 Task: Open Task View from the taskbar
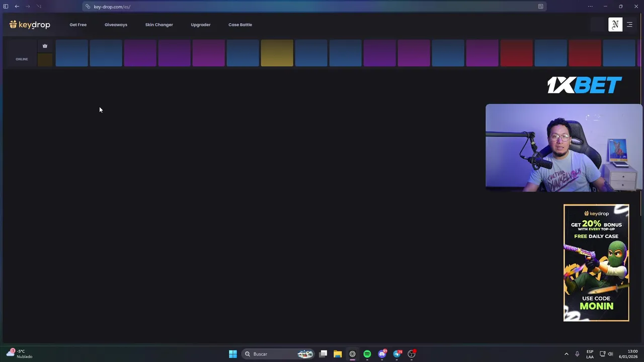(x=323, y=354)
